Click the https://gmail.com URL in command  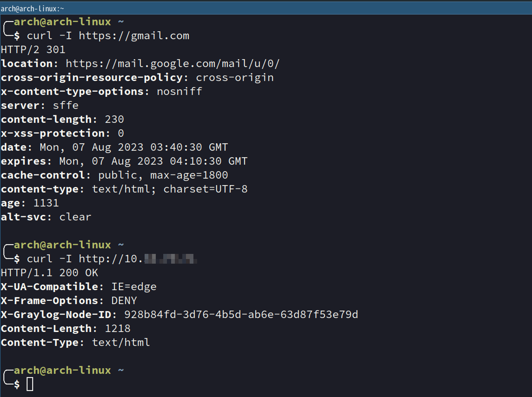134,36
